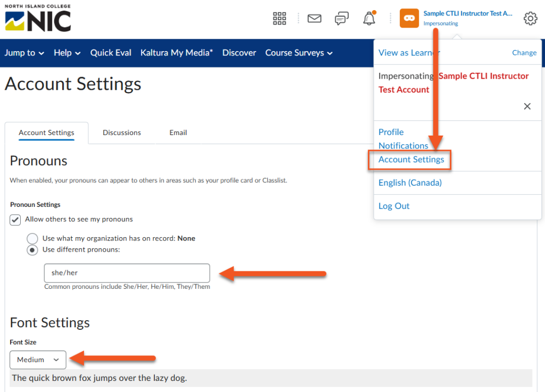Click the pronouns text field
The height and width of the screenshot is (392, 545).
tap(127, 273)
